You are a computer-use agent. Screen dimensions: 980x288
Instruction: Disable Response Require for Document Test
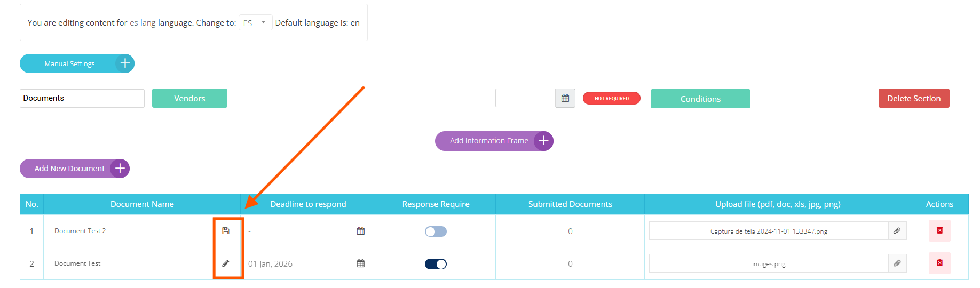coord(436,264)
